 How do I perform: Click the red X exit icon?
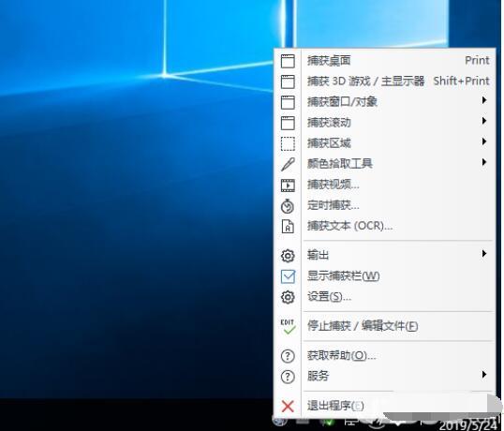click(288, 406)
